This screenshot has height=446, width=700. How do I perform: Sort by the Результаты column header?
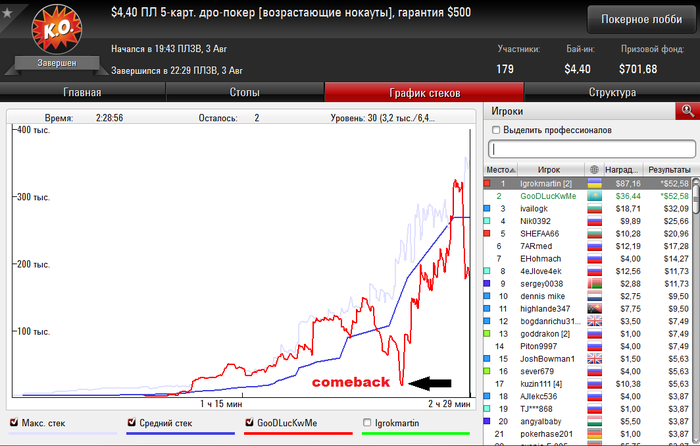669,170
